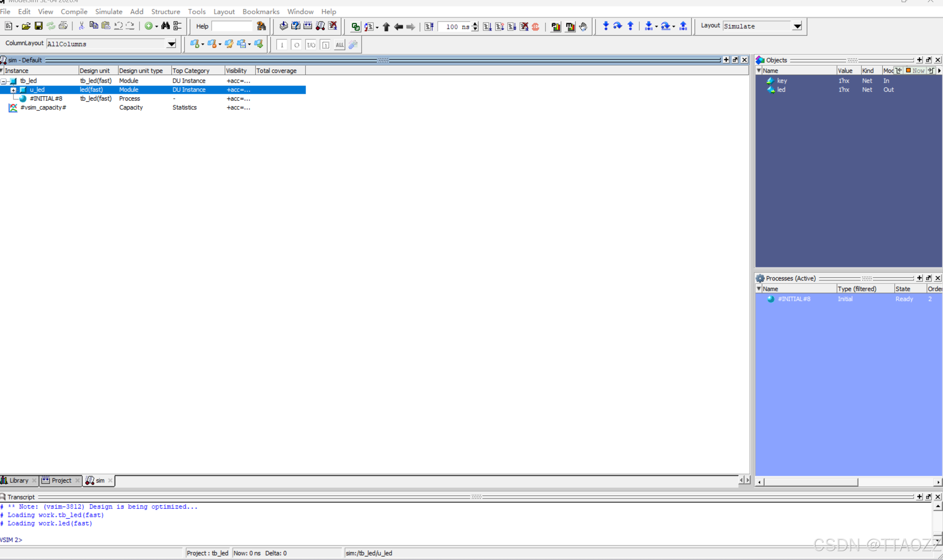Toggle the input signals view mode
The width and height of the screenshot is (943, 560).
pos(282,44)
